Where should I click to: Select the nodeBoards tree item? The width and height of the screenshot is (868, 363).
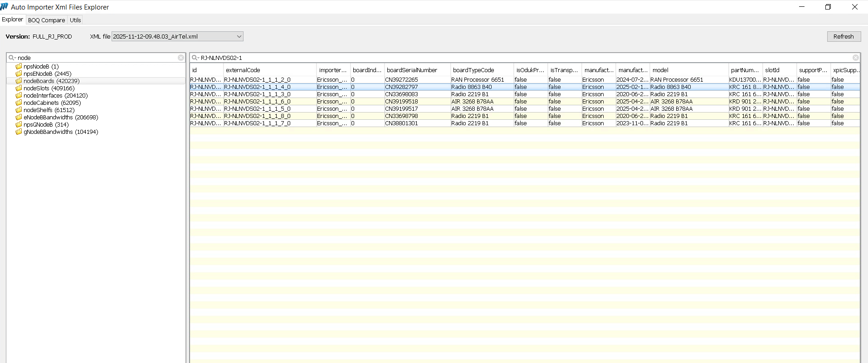coord(51,81)
